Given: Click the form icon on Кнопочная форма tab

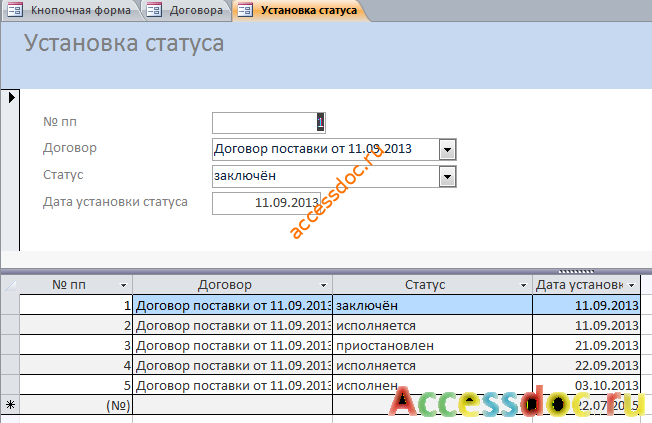Looking at the screenshot, I should click(x=15, y=10).
